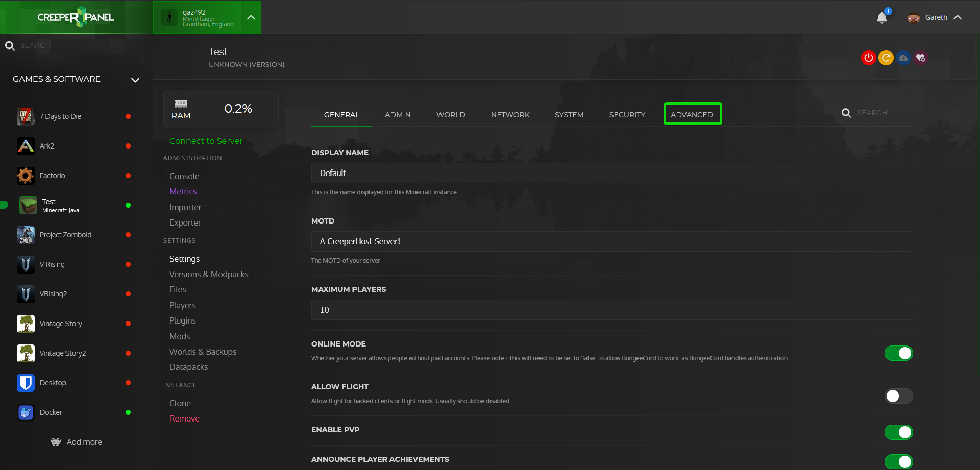Click the Connect to Server link
Viewport: 980px width, 470px height.
point(206,141)
